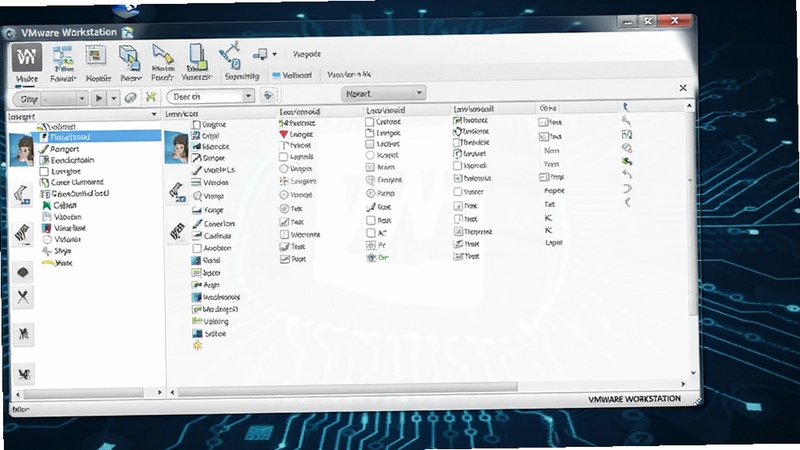This screenshot has width=800, height=450.
Task: Click the green bookmark icon in left tree
Action: click(46, 205)
